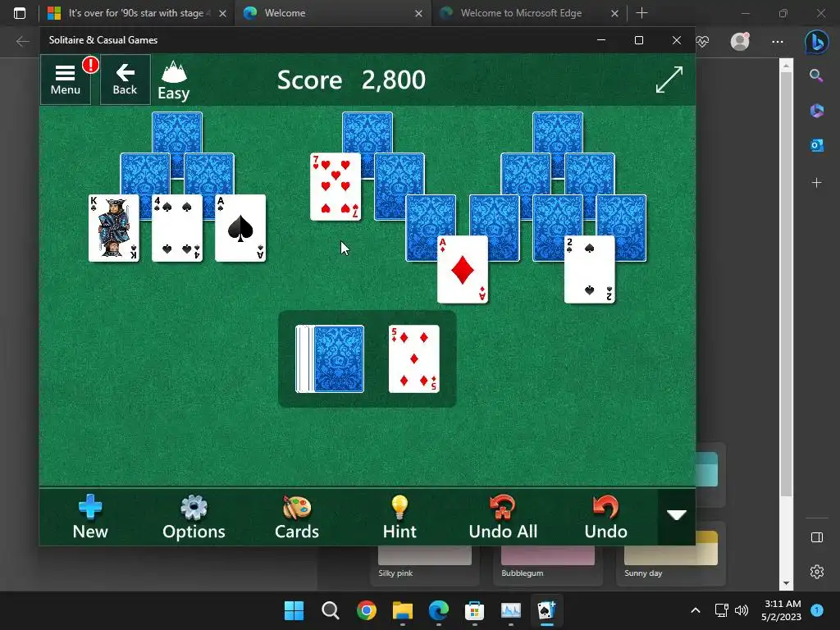Open Outlook sidebar icon
This screenshot has width=840, height=630.
[x=816, y=145]
